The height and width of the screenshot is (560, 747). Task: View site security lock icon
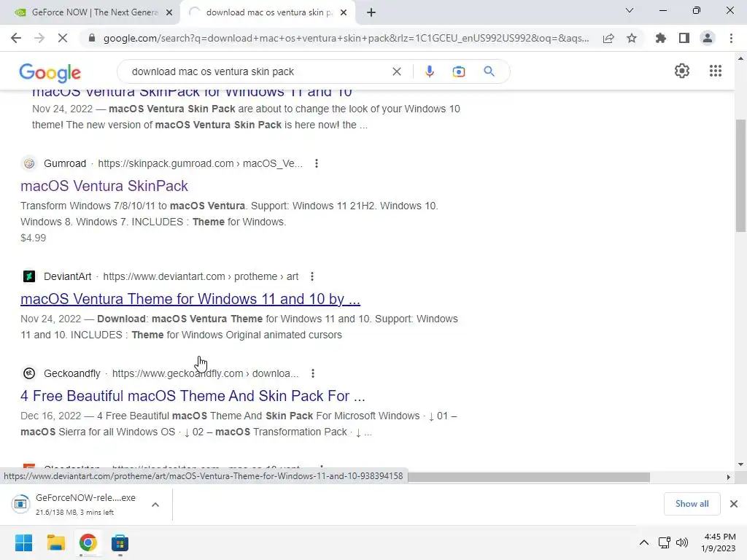91,38
